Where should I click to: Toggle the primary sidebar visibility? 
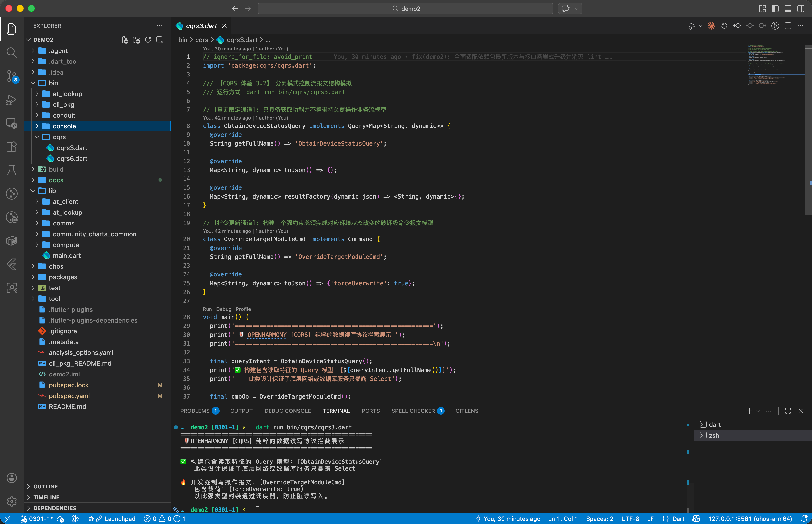(x=775, y=9)
